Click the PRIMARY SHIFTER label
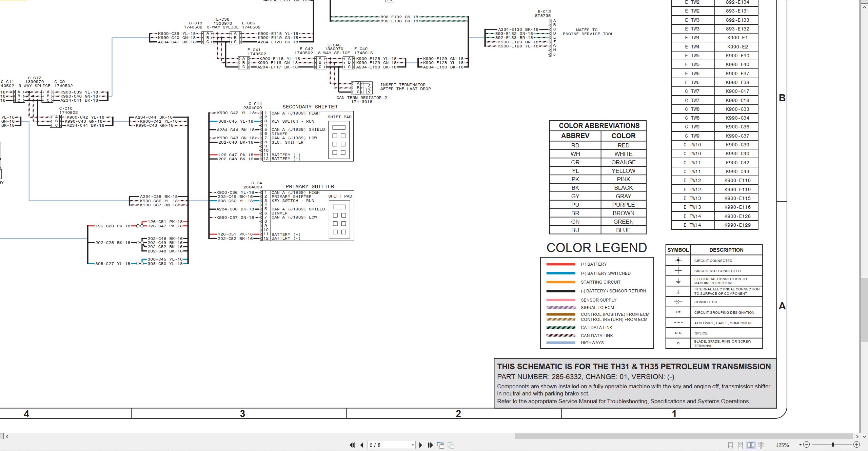This screenshot has height=451, width=868. coord(310,186)
